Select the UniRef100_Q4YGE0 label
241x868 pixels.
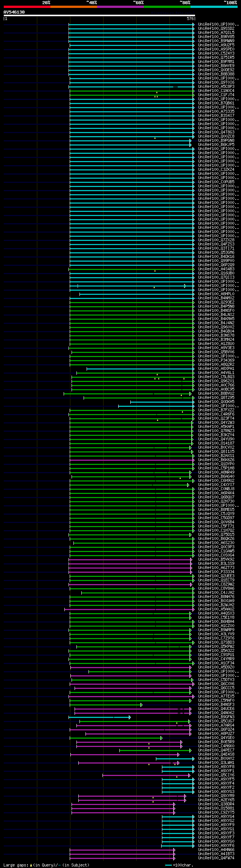(x=216, y=738)
